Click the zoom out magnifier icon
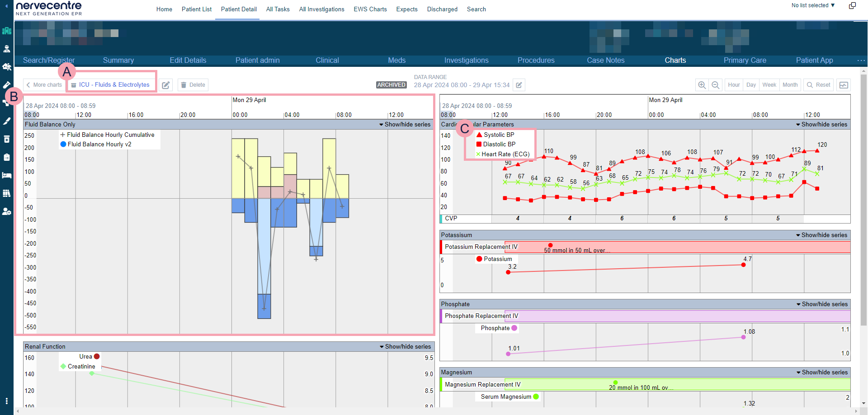This screenshot has height=415, width=868. 715,85
